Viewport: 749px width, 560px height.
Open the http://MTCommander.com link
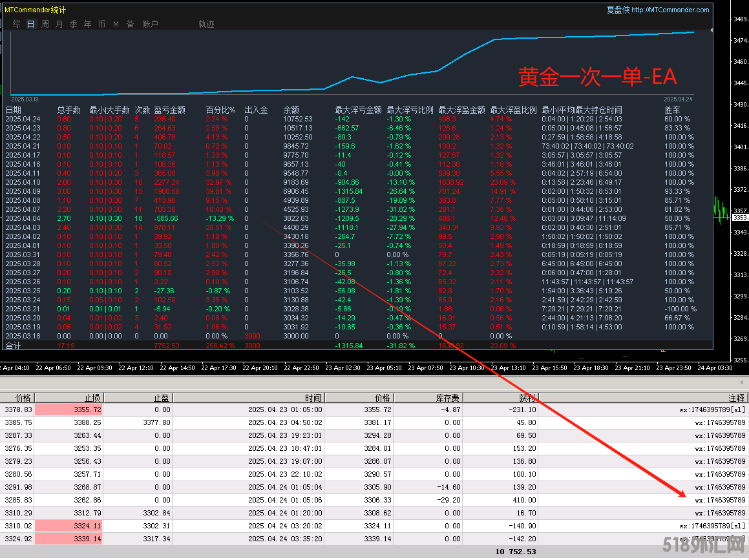point(670,10)
